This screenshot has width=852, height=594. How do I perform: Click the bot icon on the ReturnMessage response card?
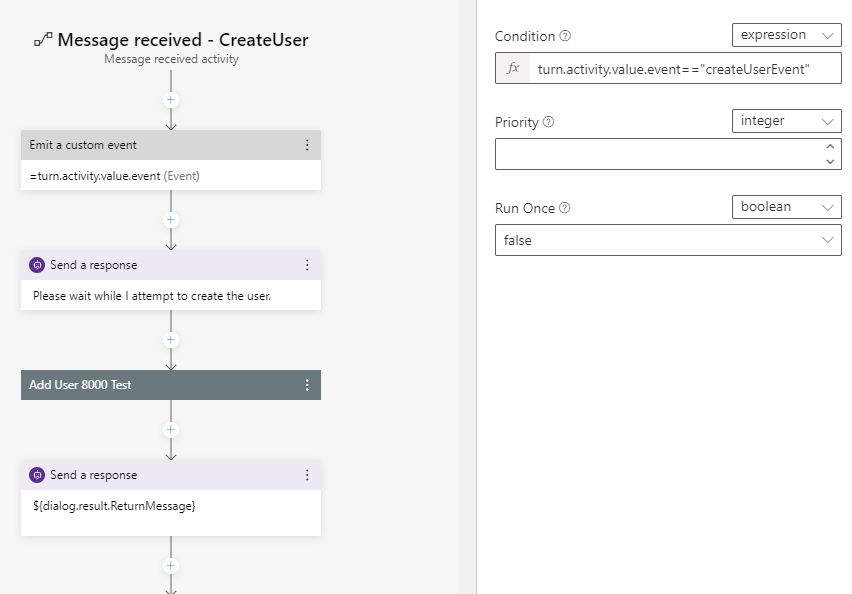tap(37, 475)
